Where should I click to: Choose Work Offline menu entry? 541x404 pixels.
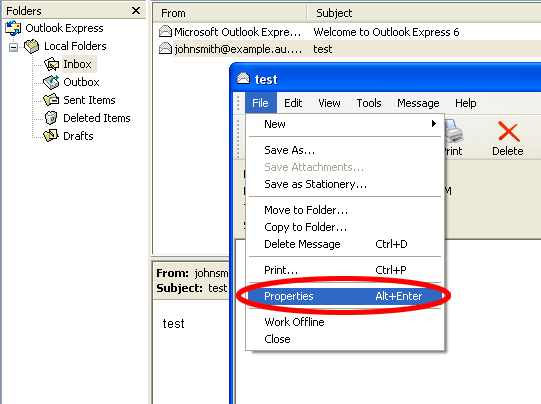click(x=345, y=322)
